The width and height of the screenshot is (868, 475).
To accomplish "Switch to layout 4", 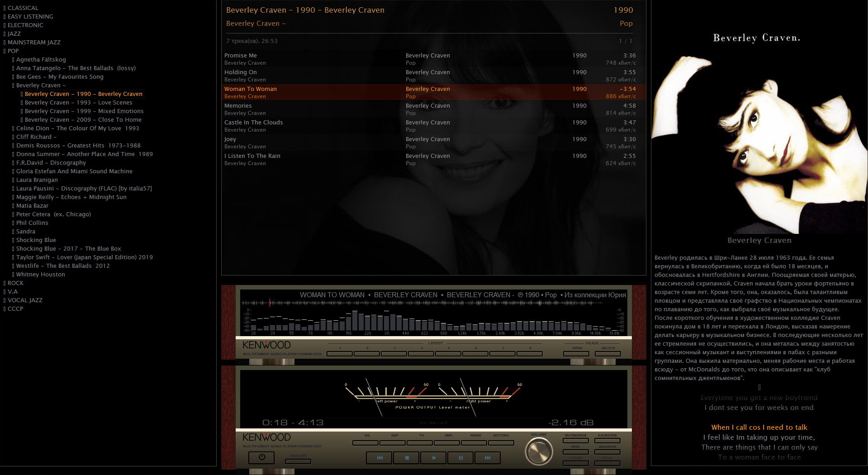I will pos(421,354).
